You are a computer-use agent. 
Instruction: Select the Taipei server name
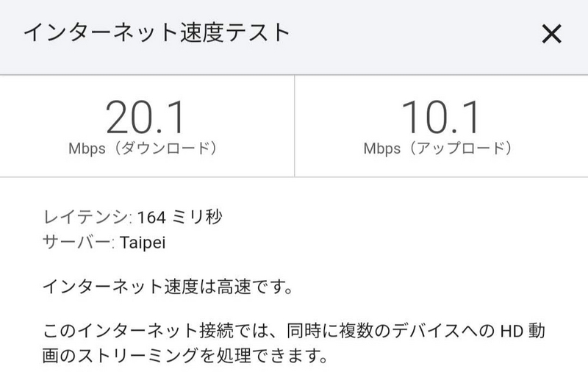143,243
